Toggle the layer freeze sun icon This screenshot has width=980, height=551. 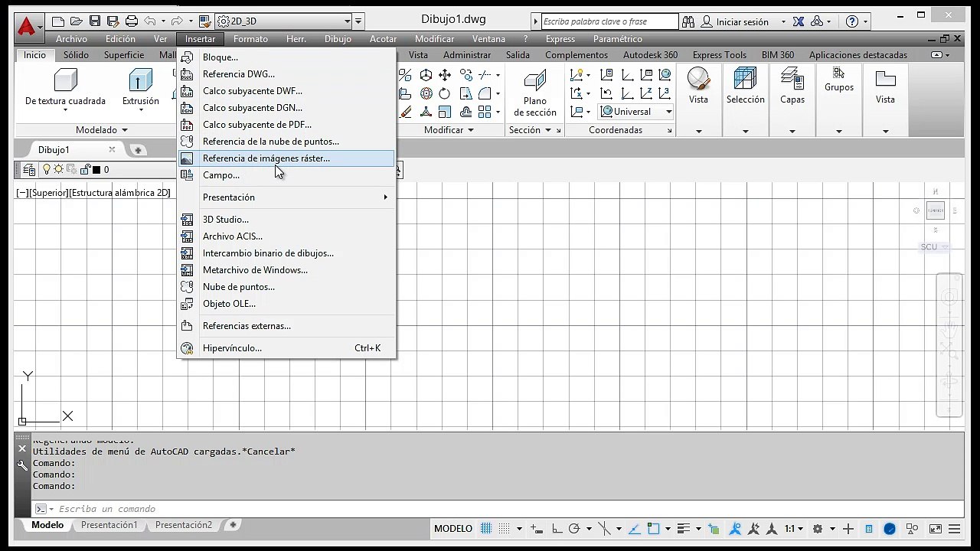point(58,170)
